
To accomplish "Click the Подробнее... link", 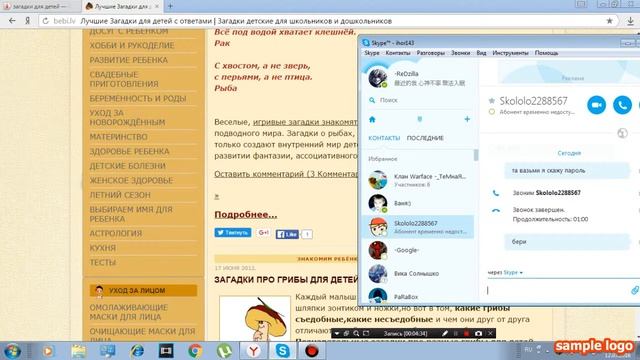I will (245, 214).
